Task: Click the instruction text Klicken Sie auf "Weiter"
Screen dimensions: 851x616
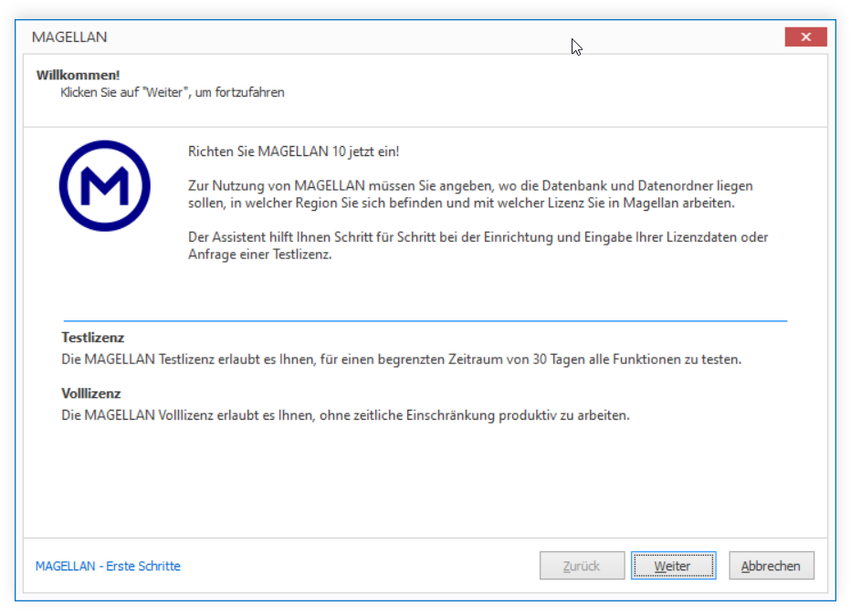Action: [x=173, y=92]
